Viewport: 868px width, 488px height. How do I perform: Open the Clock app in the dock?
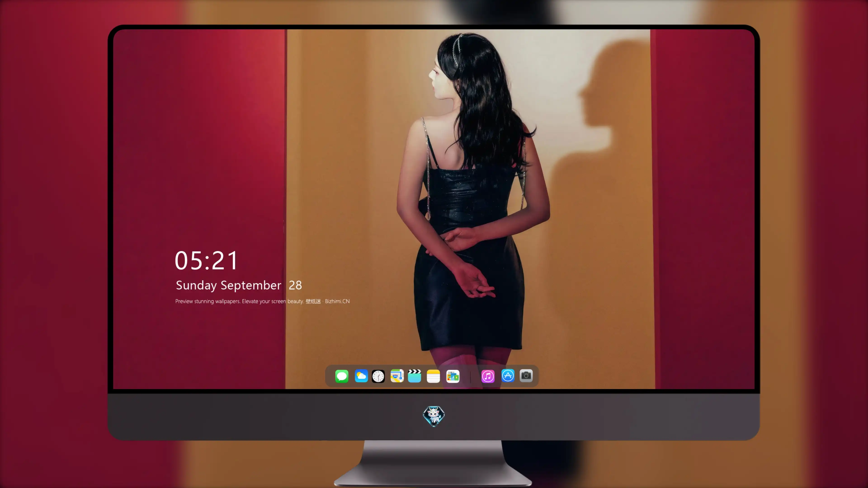coord(378,376)
